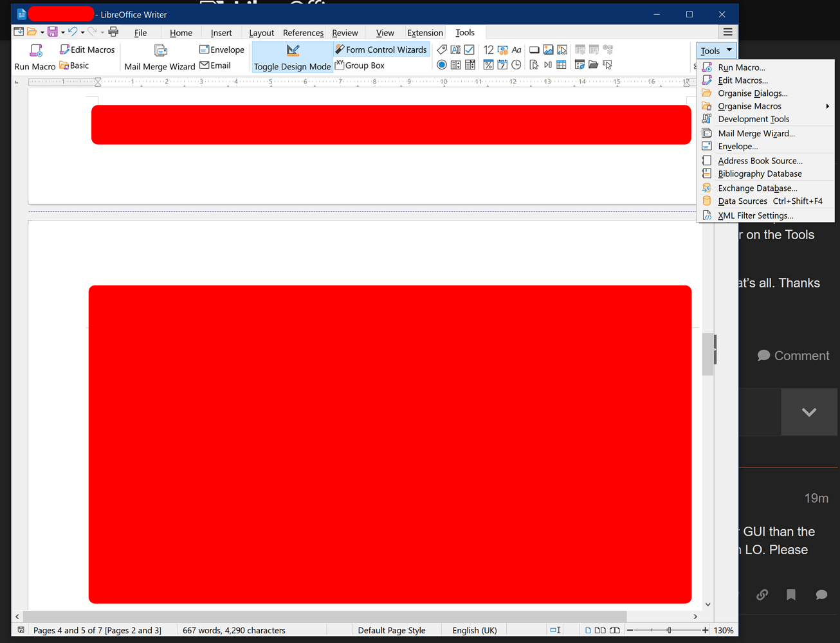Switch to the Home tab
The image size is (840, 643).
pyautogui.click(x=181, y=33)
